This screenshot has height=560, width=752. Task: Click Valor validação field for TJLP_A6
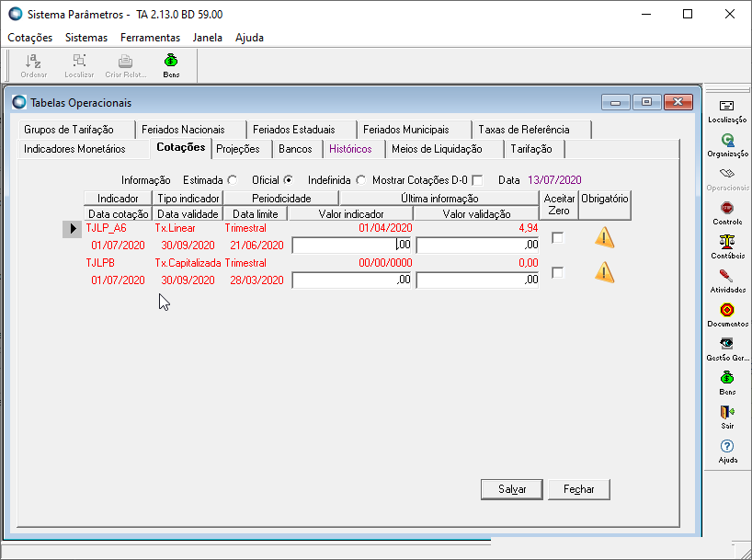click(x=477, y=245)
